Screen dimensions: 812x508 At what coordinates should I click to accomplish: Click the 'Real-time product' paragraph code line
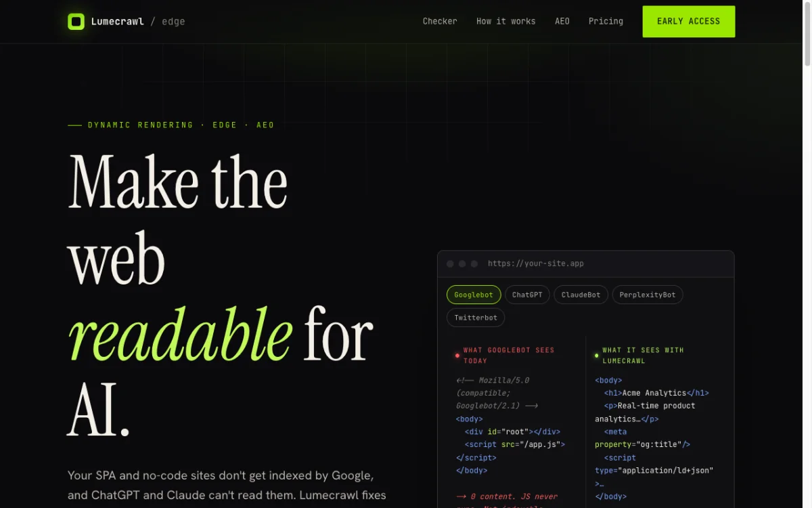tap(650, 406)
